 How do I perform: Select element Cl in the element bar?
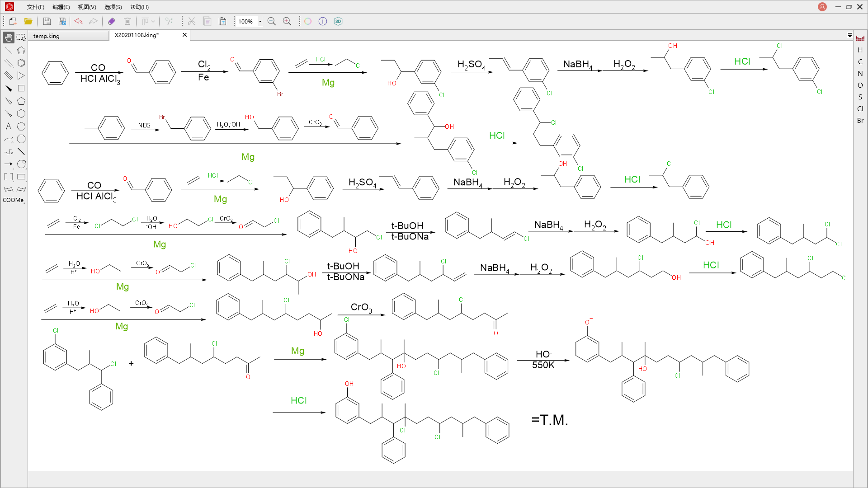[860, 108]
